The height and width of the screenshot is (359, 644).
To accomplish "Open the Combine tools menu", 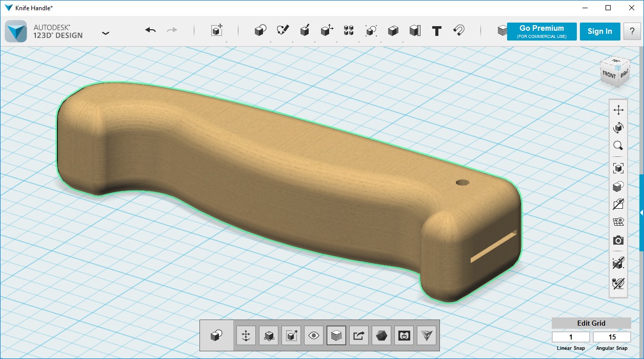I will point(393,31).
